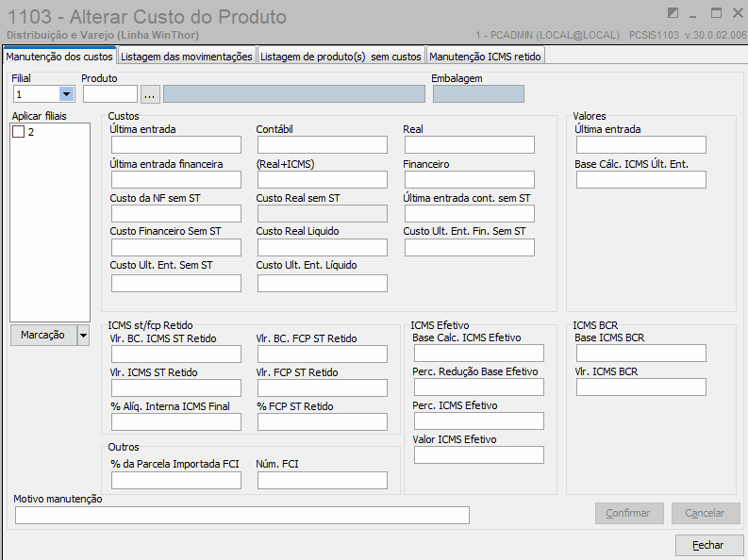Open the product search ellipsis button
The height and width of the screenshot is (560, 748).
[x=149, y=94]
